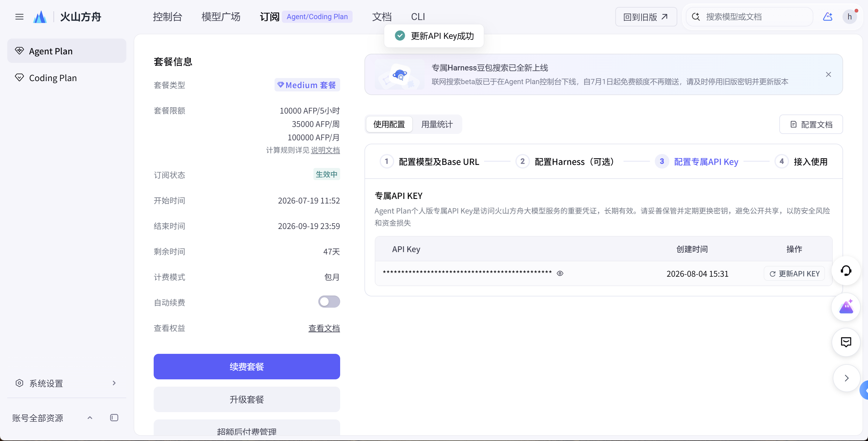Switch to the 使用配置 tab
This screenshot has width=868, height=441.
coord(389,124)
